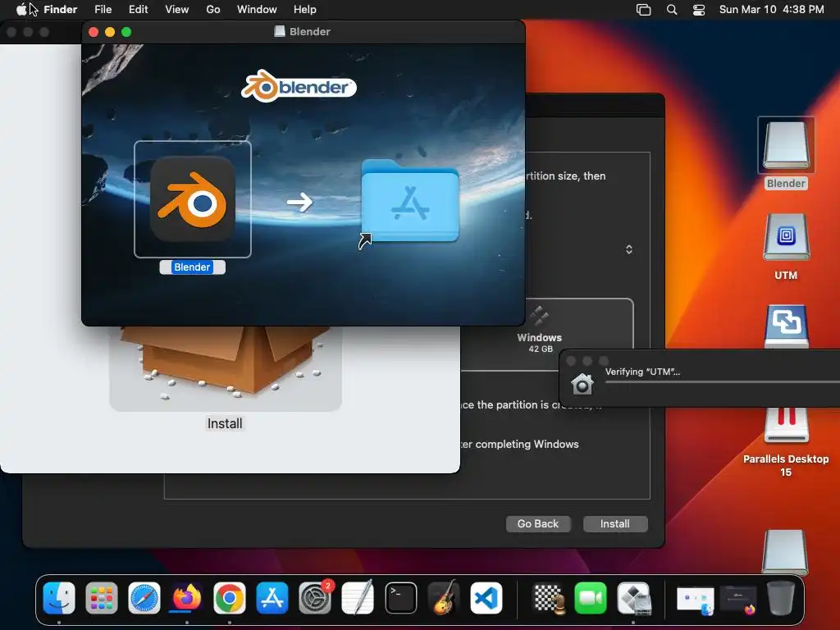Screen dimensions: 840x630
Task: Click the minimized light window thumbnail in Dock
Action: (x=696, y=599)
